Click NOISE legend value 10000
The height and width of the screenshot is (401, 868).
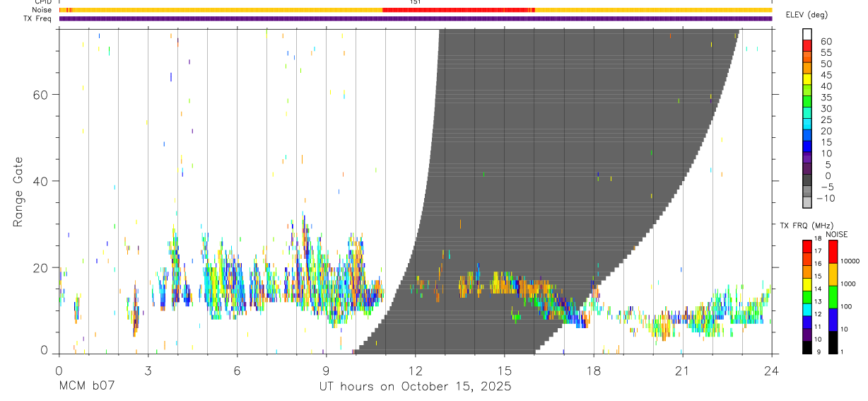pos(850,261)
